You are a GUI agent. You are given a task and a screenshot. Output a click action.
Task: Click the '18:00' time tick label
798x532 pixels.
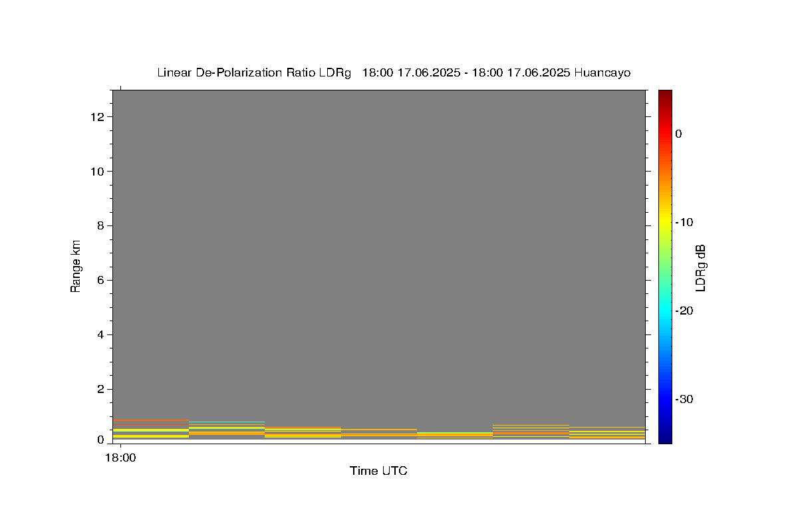[120, 458]
